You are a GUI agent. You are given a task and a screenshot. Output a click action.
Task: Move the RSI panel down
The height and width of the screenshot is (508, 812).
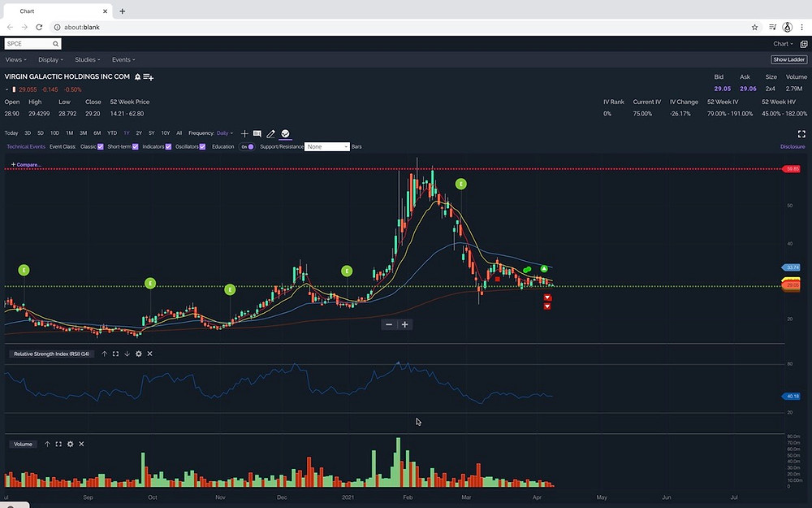click(127, 354)
